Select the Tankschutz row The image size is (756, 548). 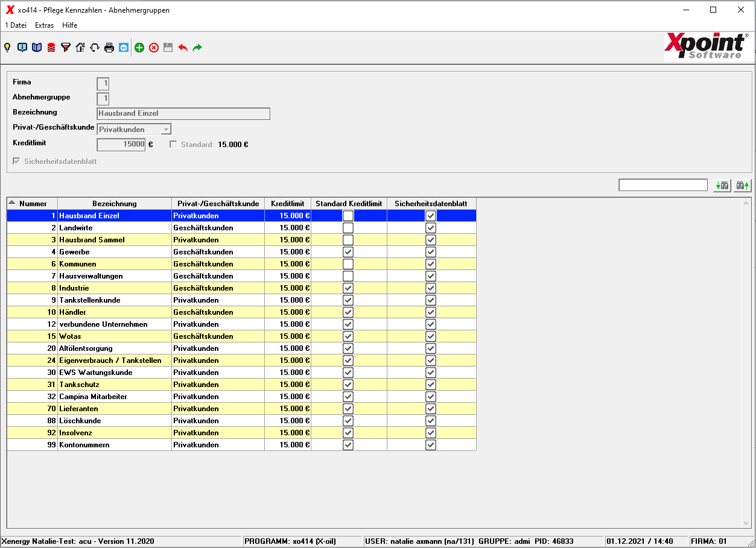[x=241, y=384]
